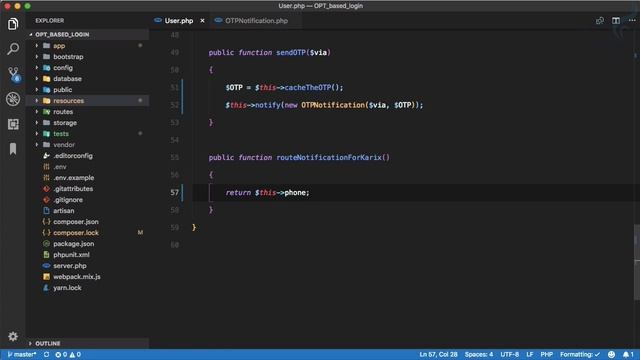
Task: Open the Explorer view icon
Action: [13, 24]
